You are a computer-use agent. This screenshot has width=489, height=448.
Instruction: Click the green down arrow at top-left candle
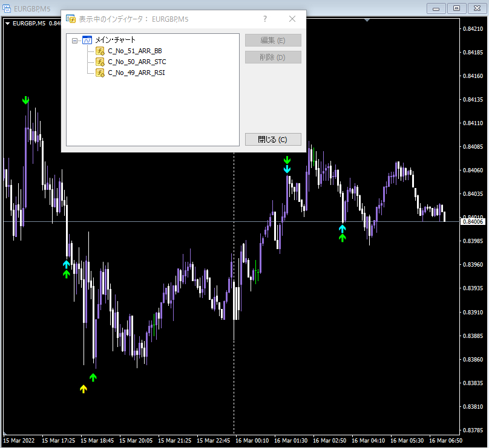pos(25,100)
